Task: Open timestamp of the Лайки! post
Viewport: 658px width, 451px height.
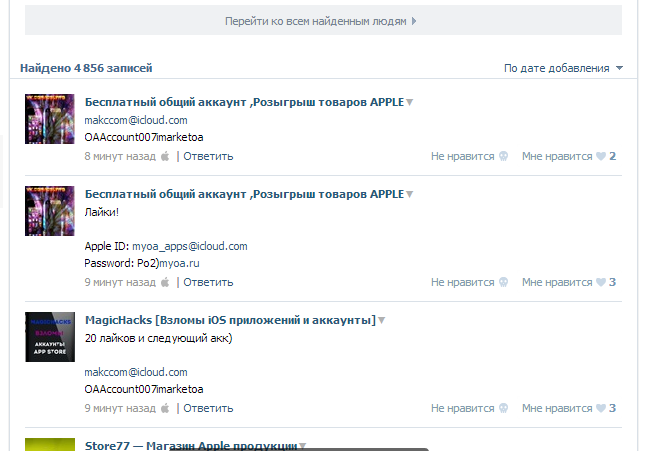Action: click(120, 282)
